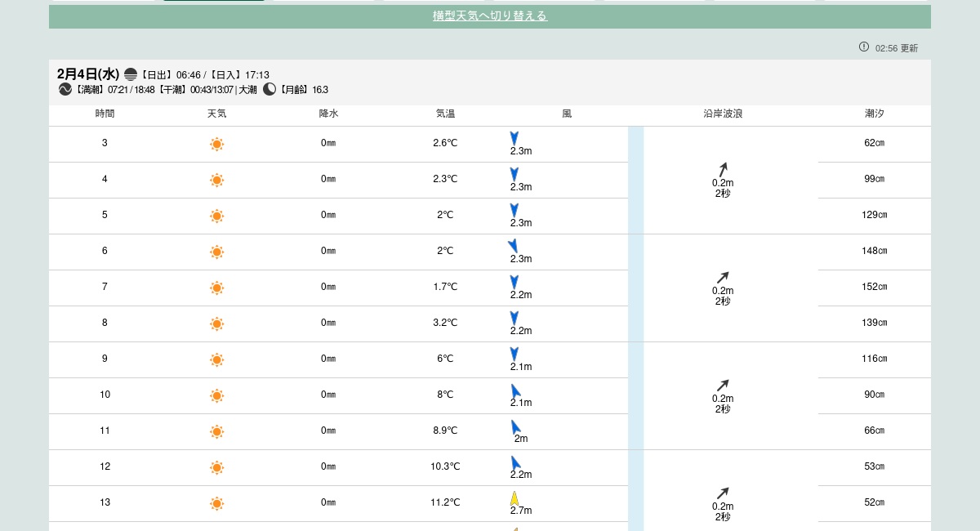Click the info icon beside 02:56 更新
Viewport: 980px width, 531px height.
pyautogui.click(x=864, y=47)
